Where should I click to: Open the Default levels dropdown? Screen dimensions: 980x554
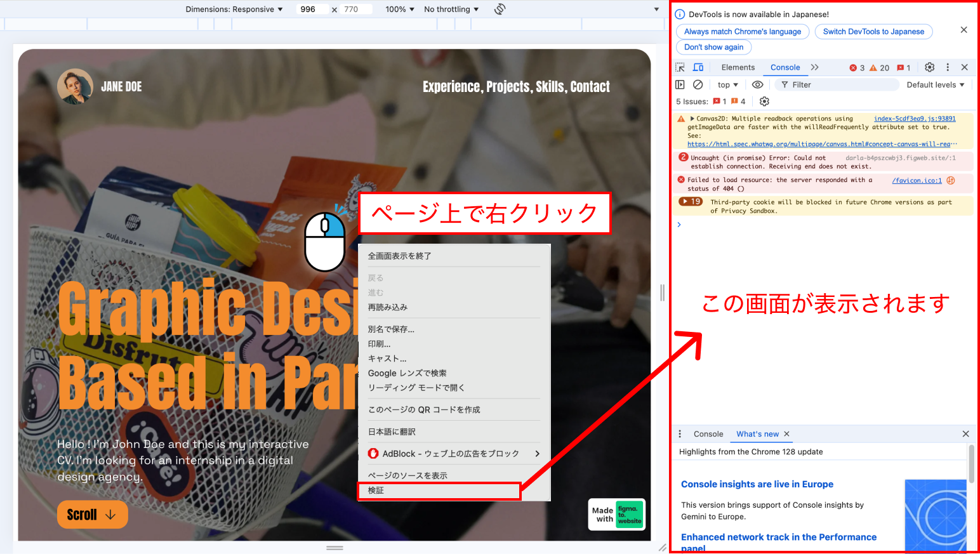tap(935, 85)
